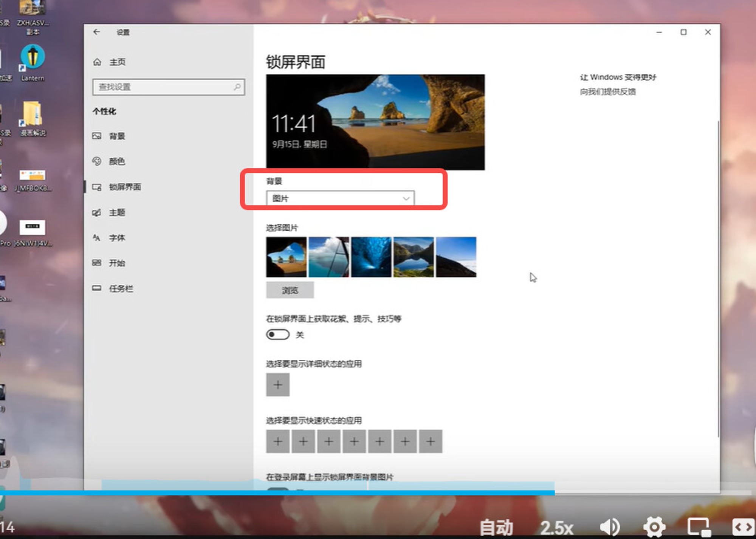This screenshot has height=539, width=756.
Task: Open the Lantern desktop shortcut
Action: (x=33, y=62)
